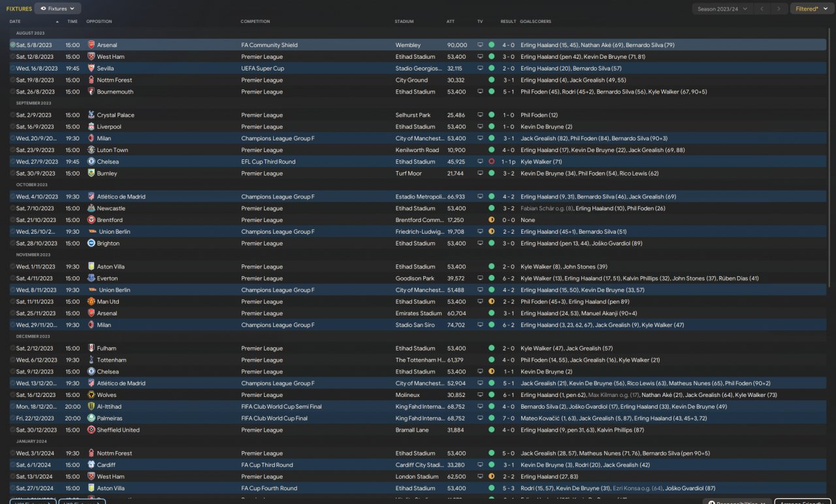Open the FIFA Club World Cup Final link
The height and width of the screenshot is (504, 836).
(274, 418)
